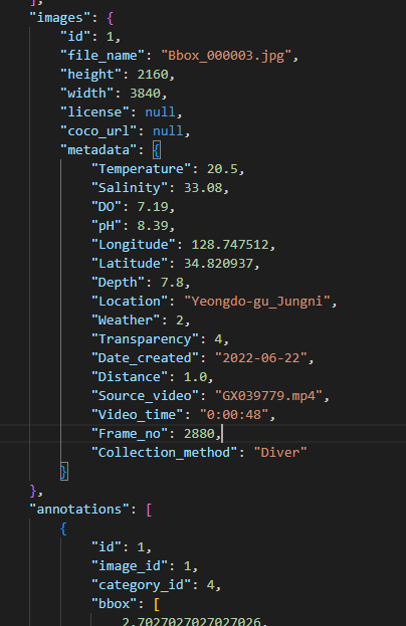Viewport: 406px width, 626px height.
Task: Click the Depth value 7.8
Action: pos(172,282)
